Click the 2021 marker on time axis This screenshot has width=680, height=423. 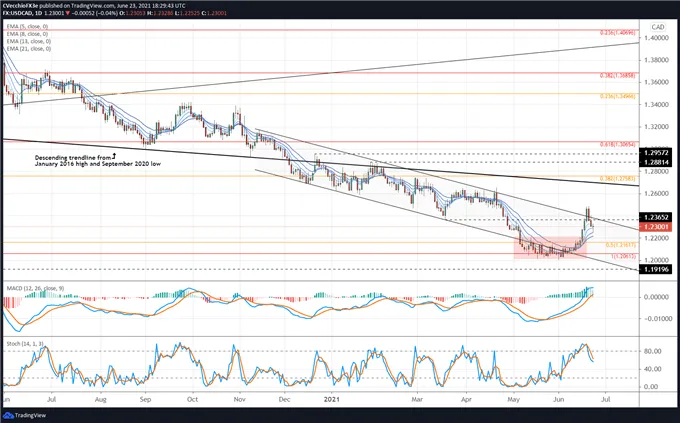pos(331,399)
